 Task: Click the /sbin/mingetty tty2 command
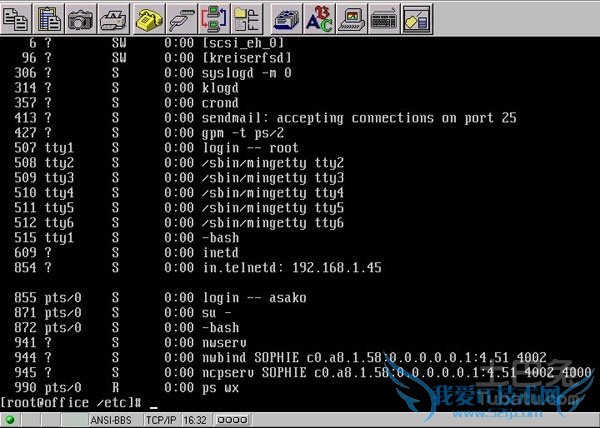click(273, 163)
